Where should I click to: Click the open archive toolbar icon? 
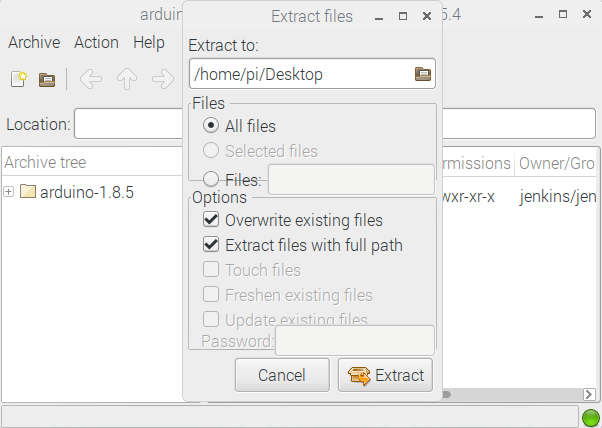(x=47, y=80)
